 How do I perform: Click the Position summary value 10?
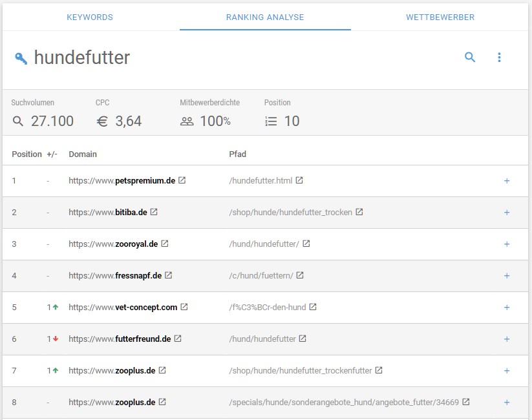pos(292,121)
